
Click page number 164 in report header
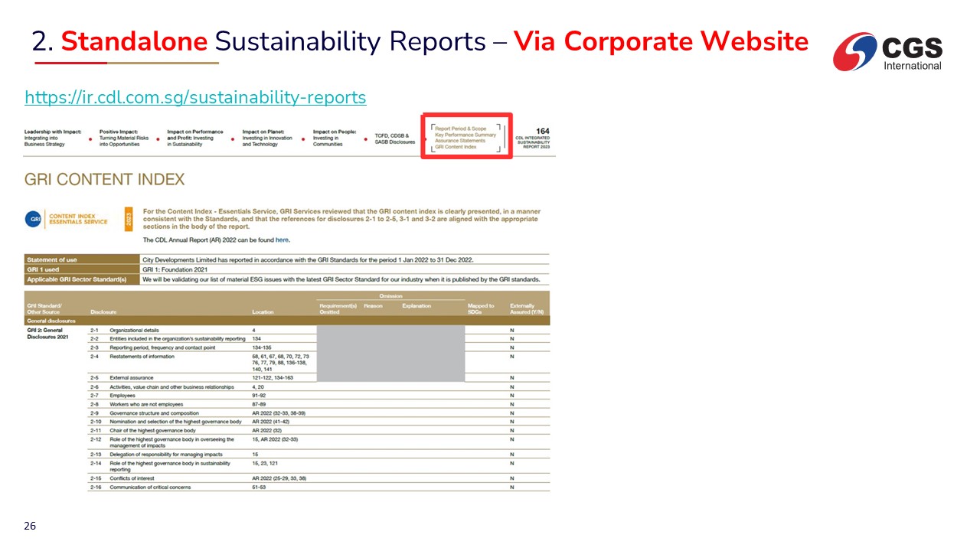(x=542, y=131)
